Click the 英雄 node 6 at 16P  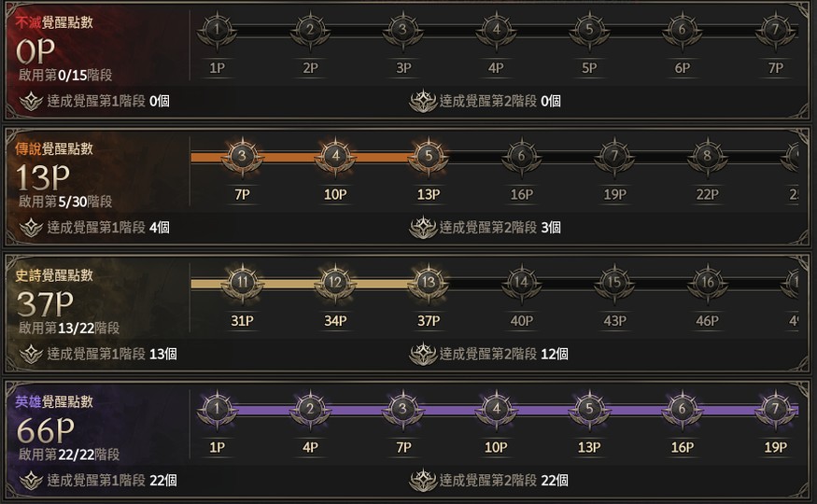[682, 410]
